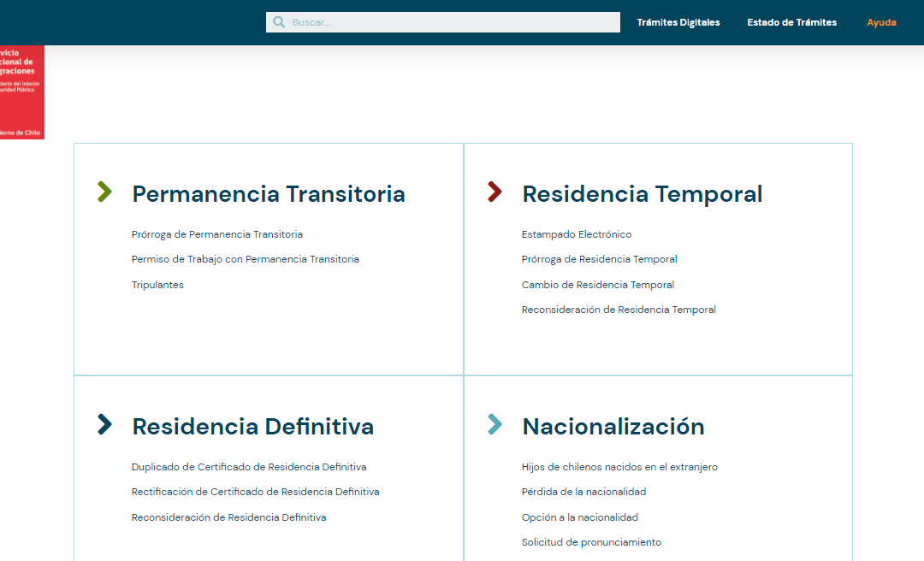Image resolution: width=924 pixels, height=561 pixels.
Task: Click the red Residencia Temporal chevron
Action: (495, 192)
